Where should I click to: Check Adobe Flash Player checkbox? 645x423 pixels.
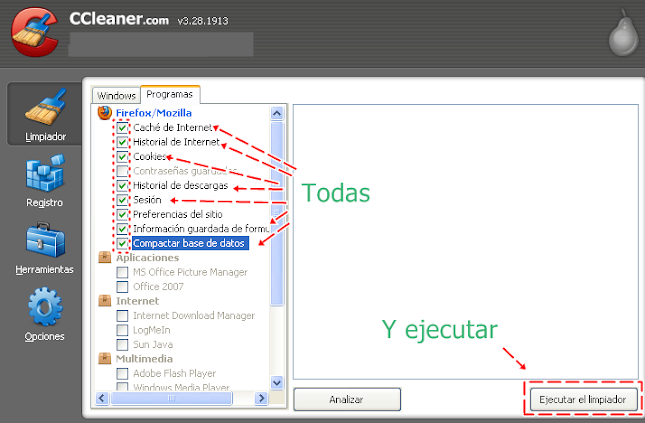122,373
